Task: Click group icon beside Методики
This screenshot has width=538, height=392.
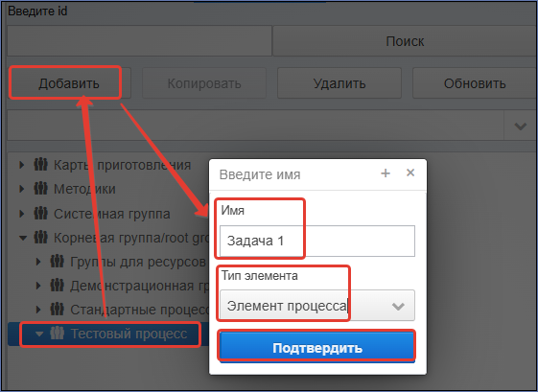Action: click(x=41, y=189)
